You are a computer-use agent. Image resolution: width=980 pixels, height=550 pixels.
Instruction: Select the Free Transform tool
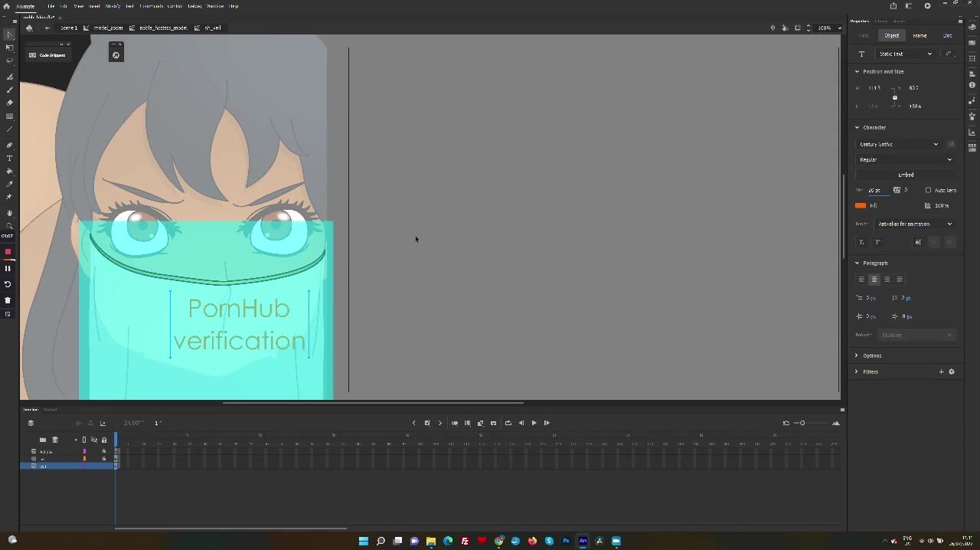pos(10,47)
